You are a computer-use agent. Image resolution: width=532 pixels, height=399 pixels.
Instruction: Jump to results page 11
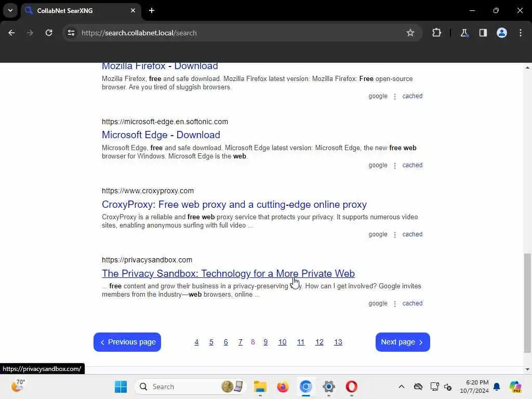[301, 342]
